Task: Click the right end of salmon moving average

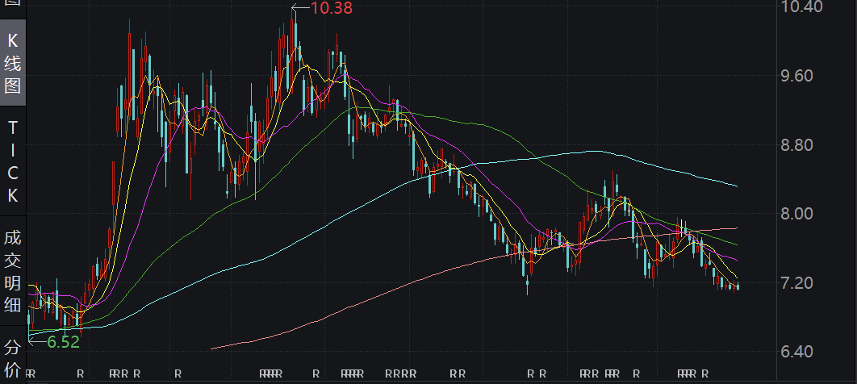Action: 736,228
